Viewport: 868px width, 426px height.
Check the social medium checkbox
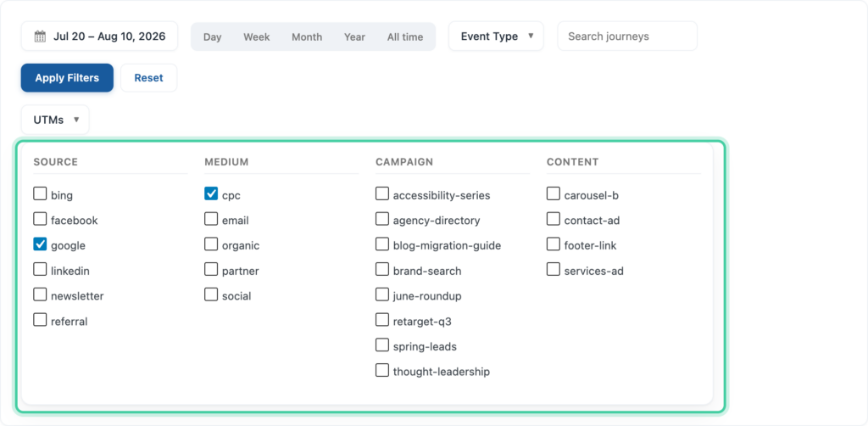(x=211, y=294)
